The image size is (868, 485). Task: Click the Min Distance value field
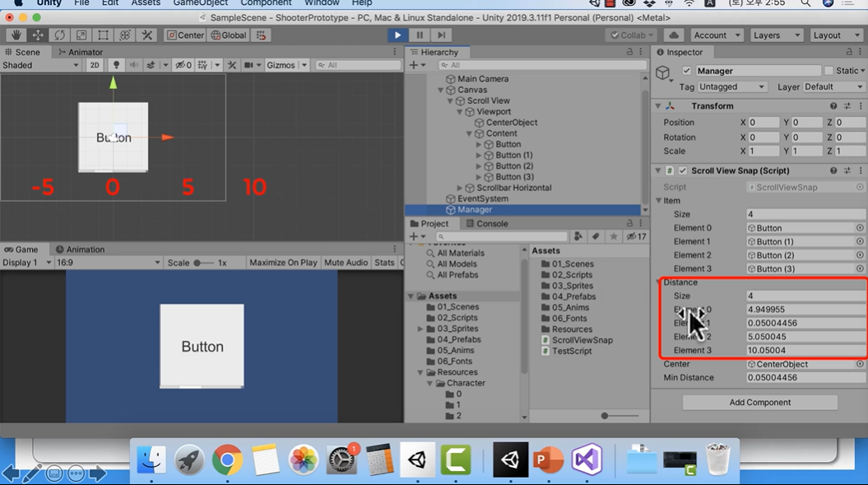(x=805, y=377)
